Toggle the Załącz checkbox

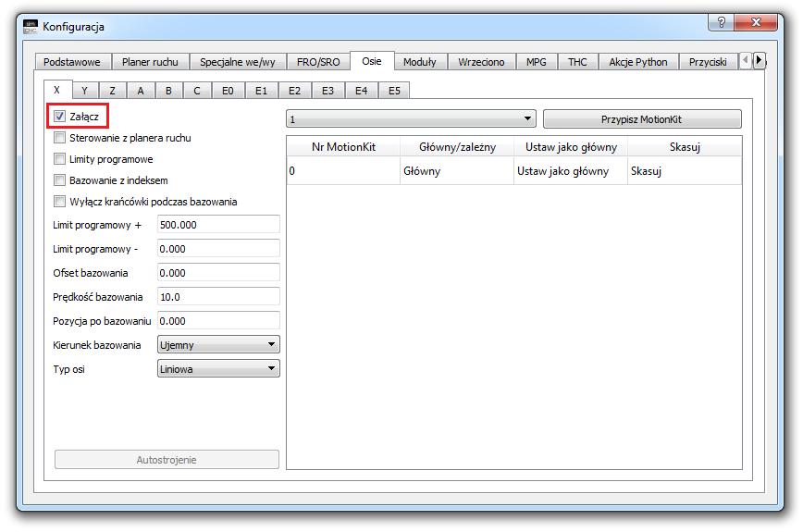59,117
